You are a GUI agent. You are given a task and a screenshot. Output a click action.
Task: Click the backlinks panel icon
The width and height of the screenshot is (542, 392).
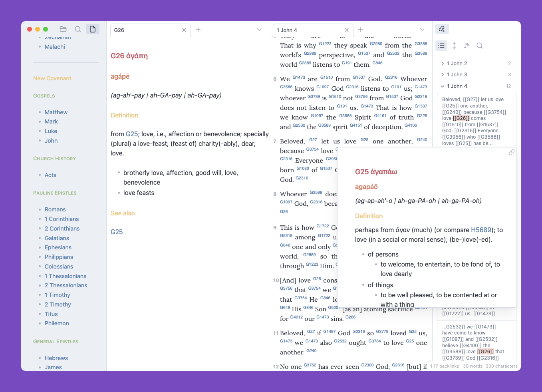click(x=442, y=29)
